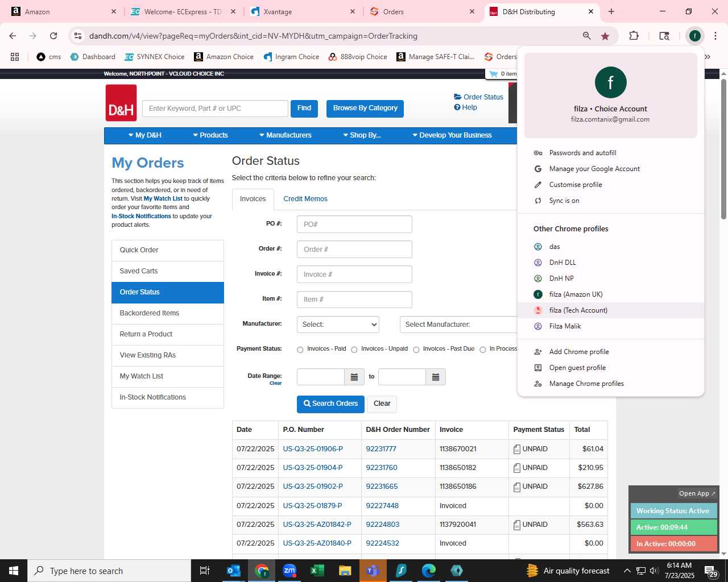Click the Windows Start button
728x582 pixels.
pos(14,571)
